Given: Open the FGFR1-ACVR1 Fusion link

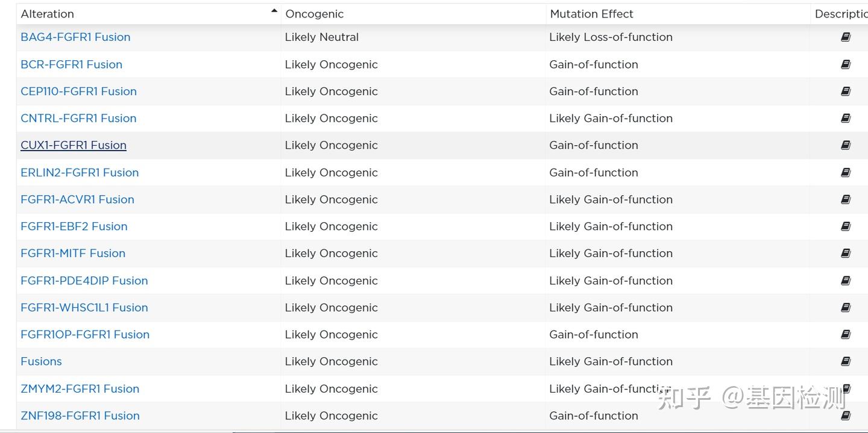Looking at the screenshot, I should (77, 199).
